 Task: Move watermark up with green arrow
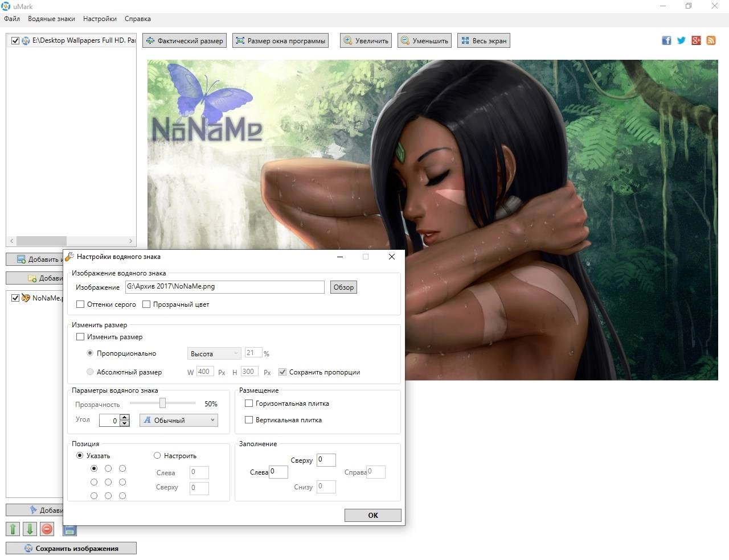click(x=13, y=529)
